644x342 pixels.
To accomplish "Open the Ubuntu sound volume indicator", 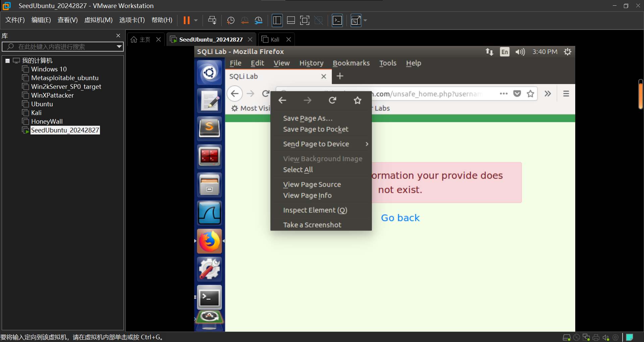I will (520, 52).
